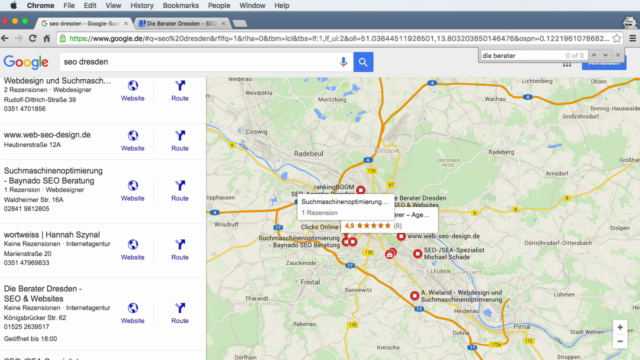Bookmark this page with the star icon
640x360 pixels.
click(617, 38)
